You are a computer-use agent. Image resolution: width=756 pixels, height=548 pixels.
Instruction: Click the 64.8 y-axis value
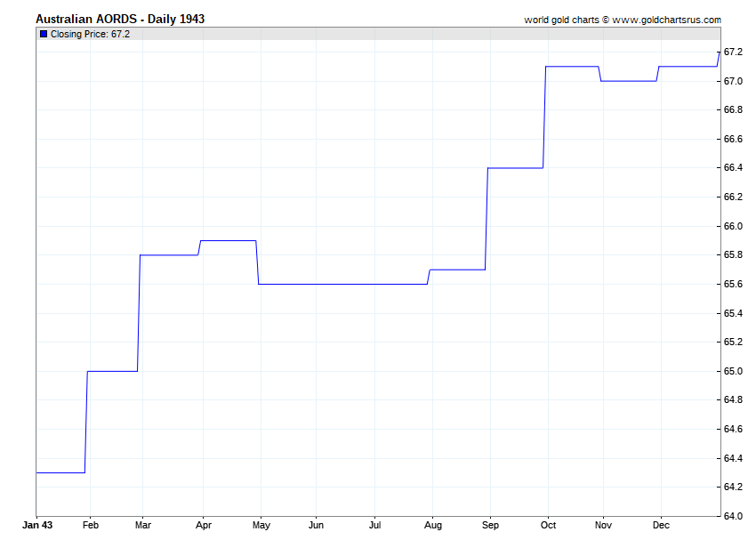coord(733,400)
